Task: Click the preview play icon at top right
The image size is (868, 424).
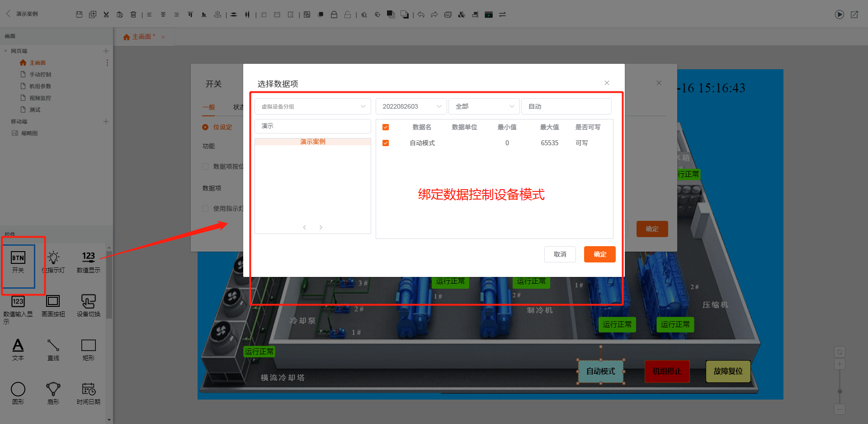Action: (840, 14)
